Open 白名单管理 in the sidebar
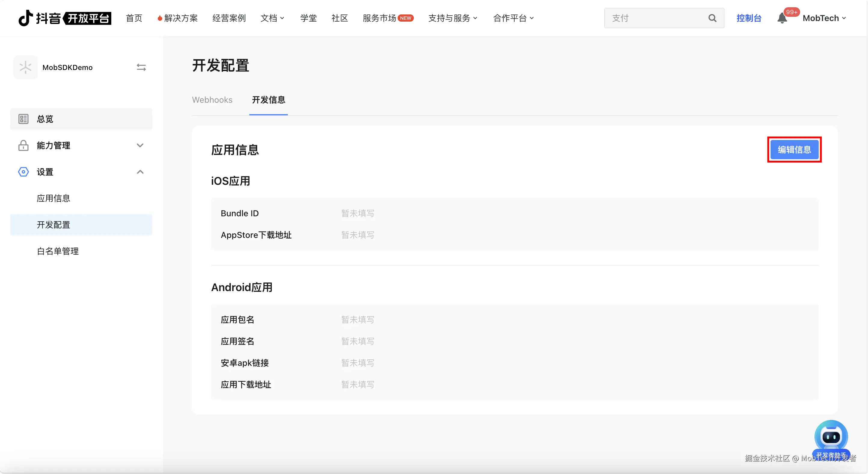This screenshot has height=474, width=868. click(58, 251)
